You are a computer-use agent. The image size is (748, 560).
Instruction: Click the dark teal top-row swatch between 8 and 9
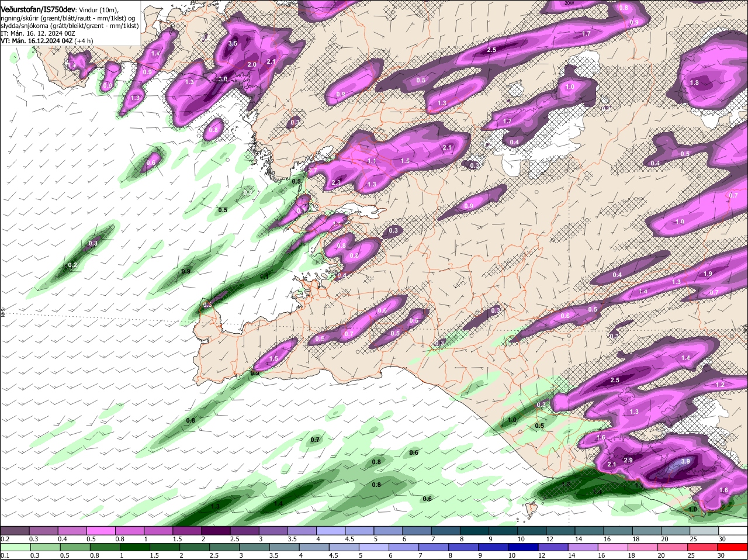coord(473,530)
